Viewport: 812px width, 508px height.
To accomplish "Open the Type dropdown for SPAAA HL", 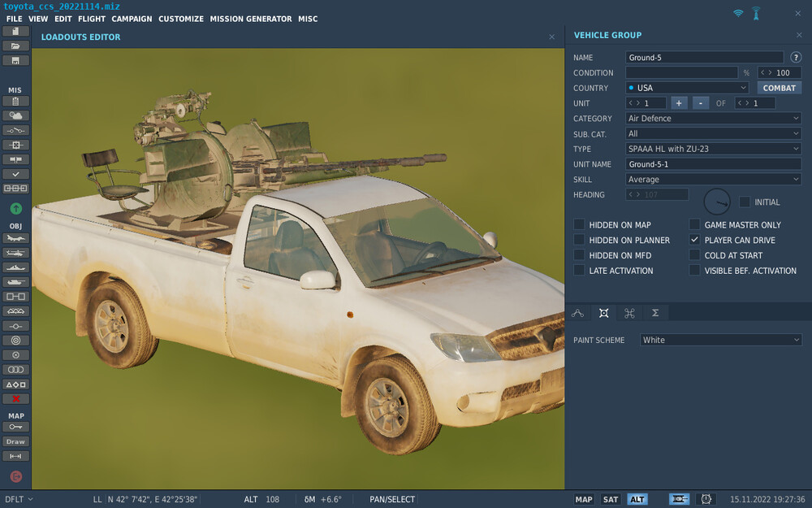I will [713, 149].
